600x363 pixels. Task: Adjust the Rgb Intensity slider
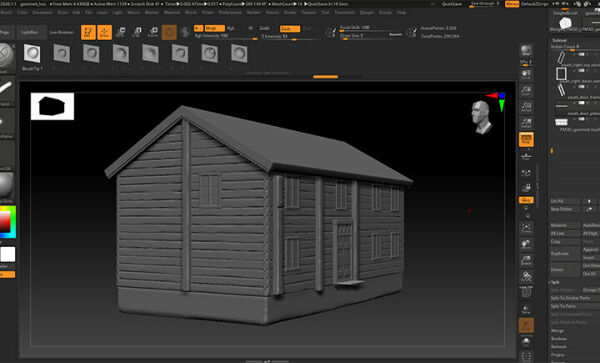[226, 36]
